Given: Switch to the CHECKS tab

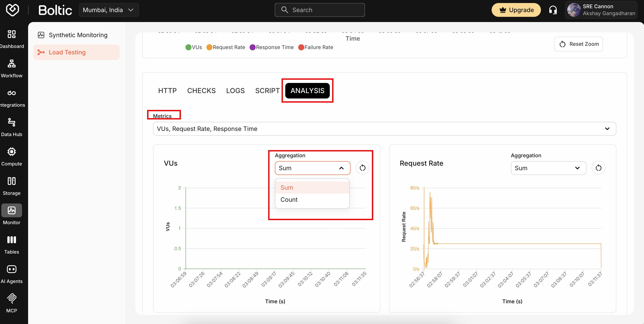Looking at the screenshot, I should point(201,91).
